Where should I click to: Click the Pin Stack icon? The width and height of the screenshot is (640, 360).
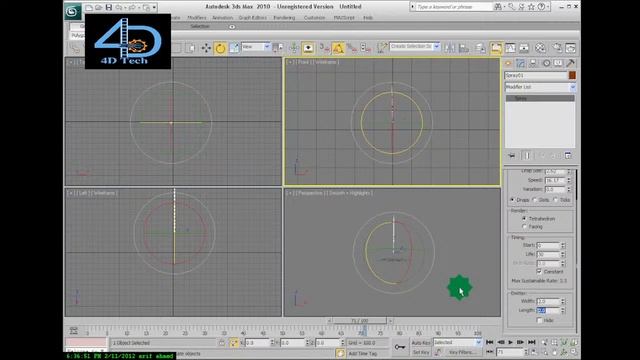pyautogui.click(x=512, y=156)
